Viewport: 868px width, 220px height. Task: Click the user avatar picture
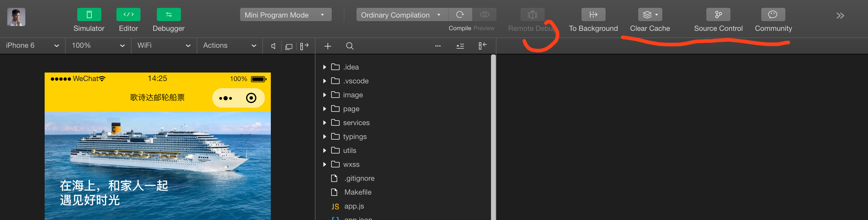(x=16, y=17)
